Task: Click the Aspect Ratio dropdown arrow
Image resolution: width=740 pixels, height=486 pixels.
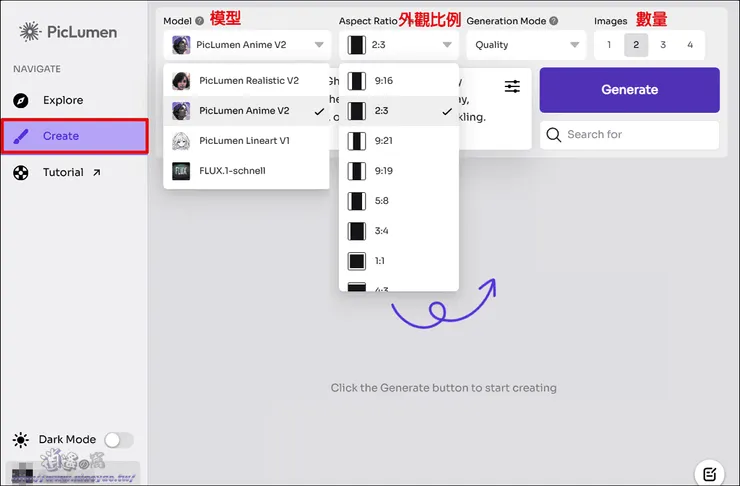Action: pyautogui.click(x=447, y=45)
